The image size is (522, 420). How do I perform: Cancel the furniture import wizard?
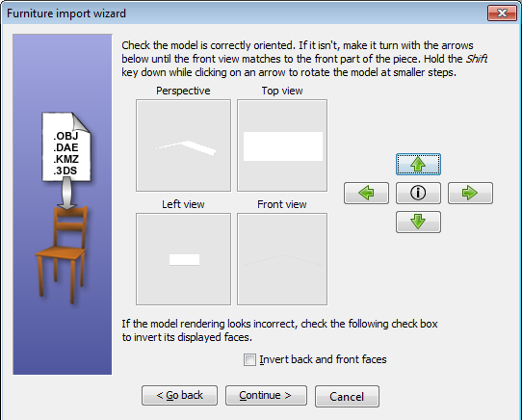point(347,396)
